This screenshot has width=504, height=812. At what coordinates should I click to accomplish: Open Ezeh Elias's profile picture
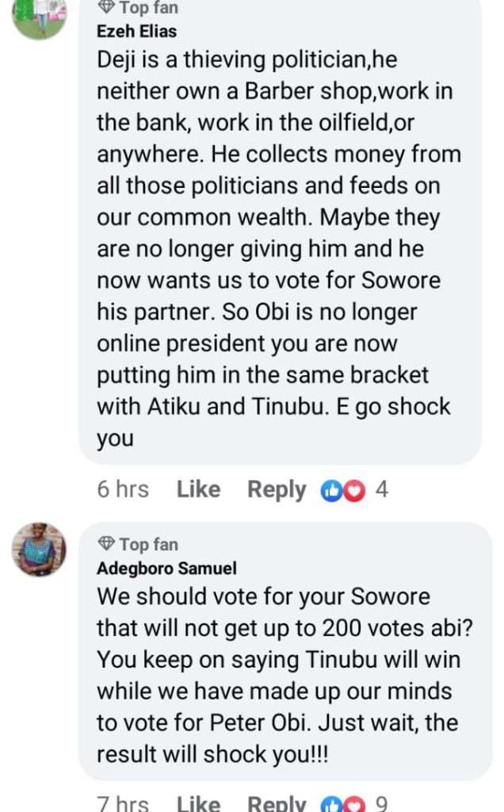click(38, 16)
